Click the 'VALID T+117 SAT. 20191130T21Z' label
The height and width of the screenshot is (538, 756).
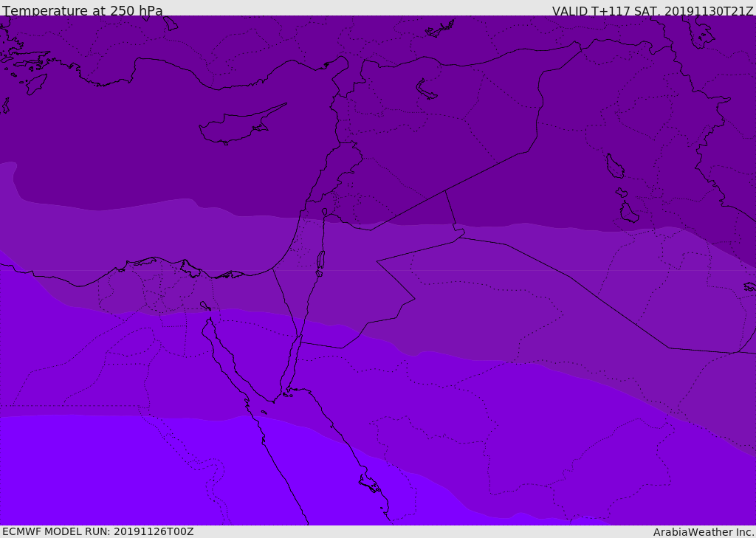point(653,11)
